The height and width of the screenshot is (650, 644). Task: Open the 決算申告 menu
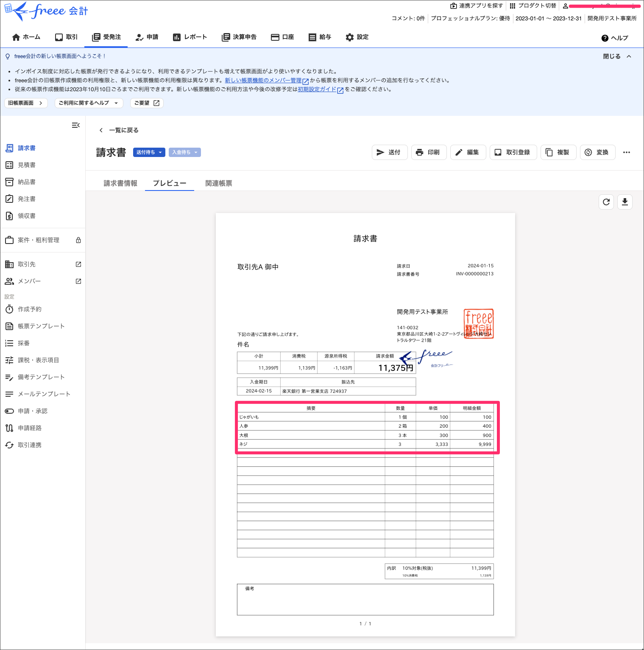pos(239,37)
